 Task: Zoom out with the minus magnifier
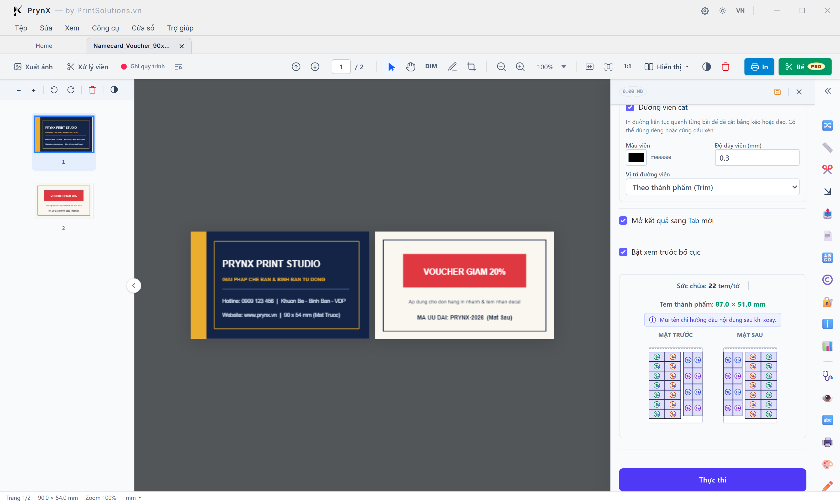tap(501, 67)
